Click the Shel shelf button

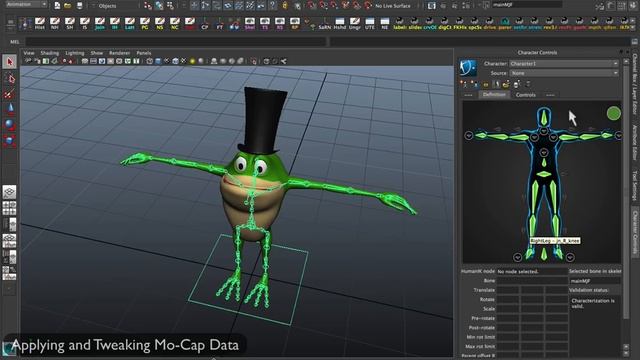point(250,24)
